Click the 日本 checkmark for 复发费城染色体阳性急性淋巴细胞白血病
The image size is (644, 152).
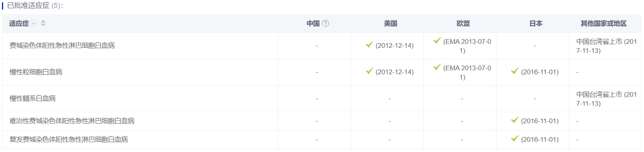515,139
